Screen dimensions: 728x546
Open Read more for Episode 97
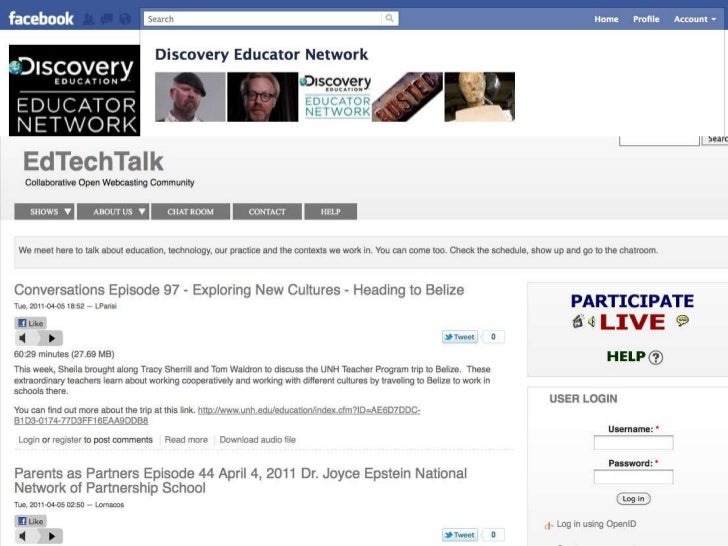(186, 440)
